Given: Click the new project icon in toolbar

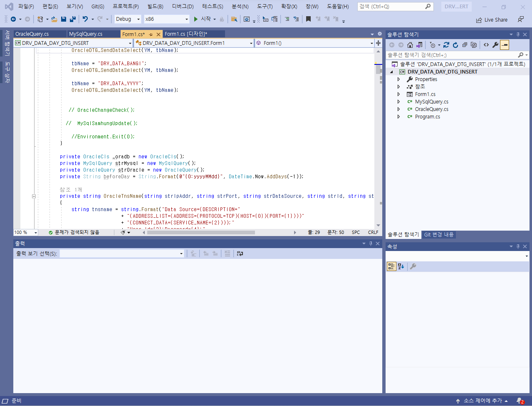Looking at the screenshot, I should [x=40, y=19].
